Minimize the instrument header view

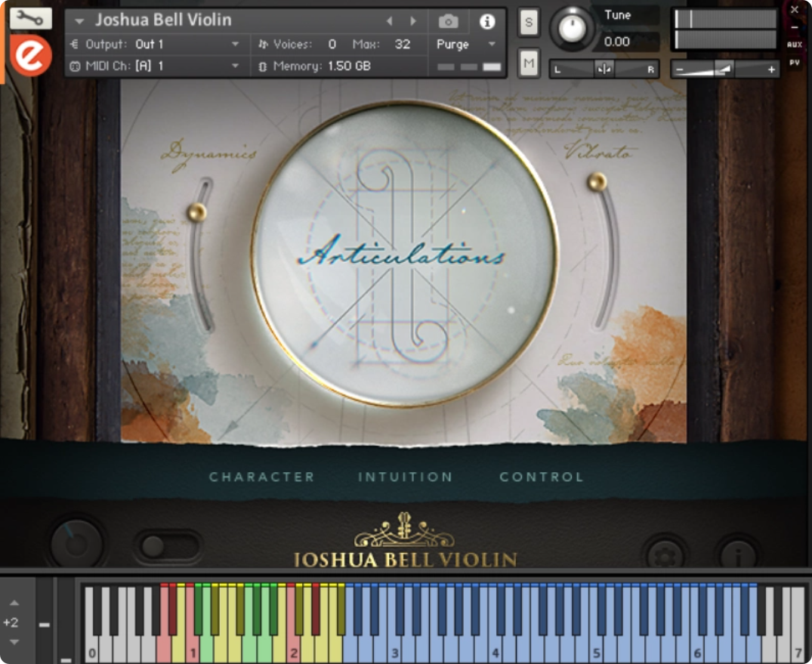[795, 27]
